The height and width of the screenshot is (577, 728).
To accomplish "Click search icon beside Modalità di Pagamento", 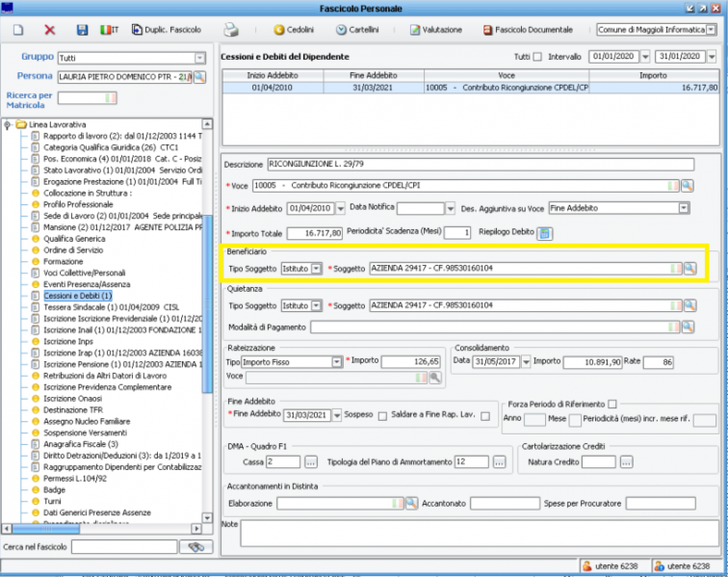I will (x=687, y=328).
